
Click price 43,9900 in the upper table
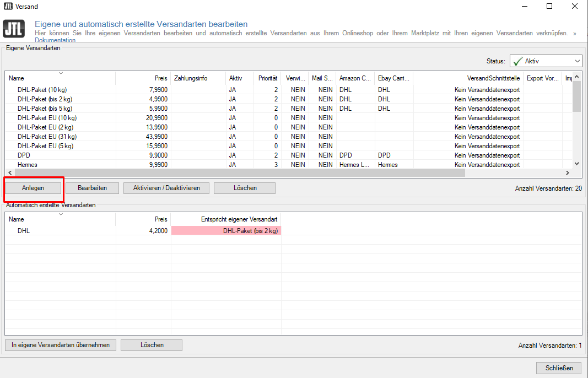click(x=157, y=137)
